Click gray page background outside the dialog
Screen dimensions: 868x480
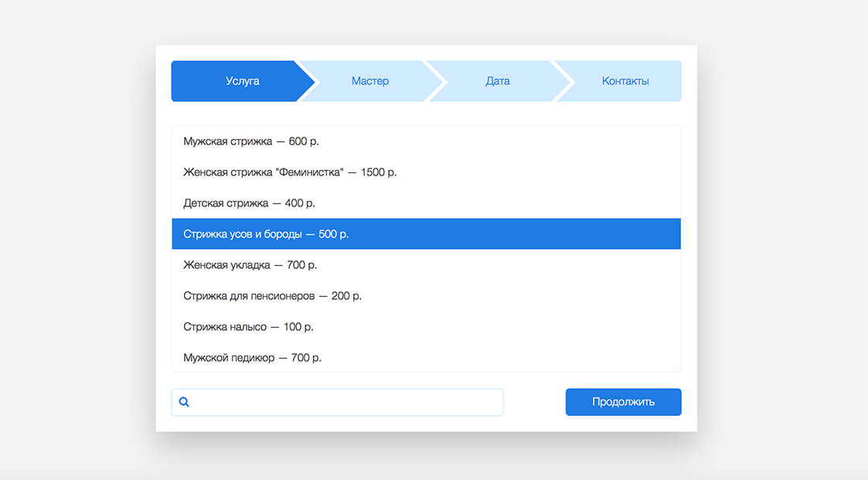coord(77,232)
